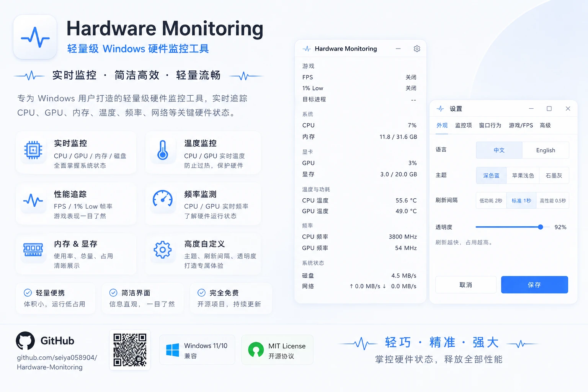The height and width of the screenshot is (392, 588).
Task: Click checkmark icon beside 简洁界面
Action: click(x=113, y=293)
